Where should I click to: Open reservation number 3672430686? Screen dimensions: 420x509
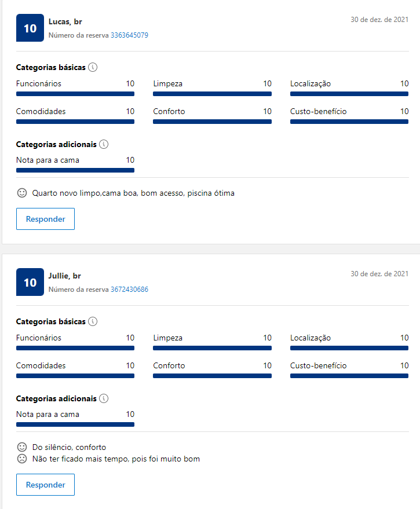click(129, 289)
